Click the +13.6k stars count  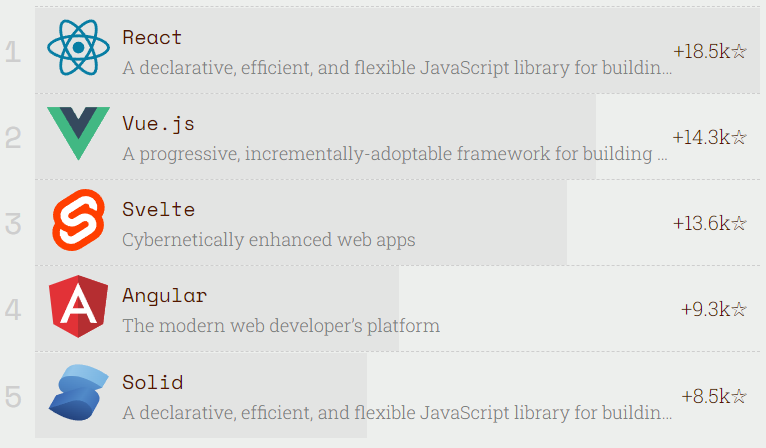tap(710, 223)
